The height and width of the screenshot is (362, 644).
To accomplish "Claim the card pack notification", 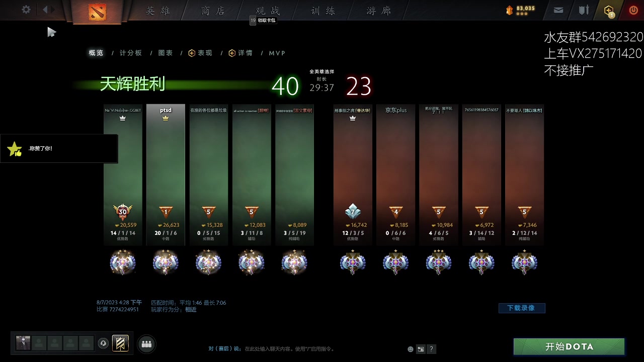I will pyautogui.click(x=263, y=20).
